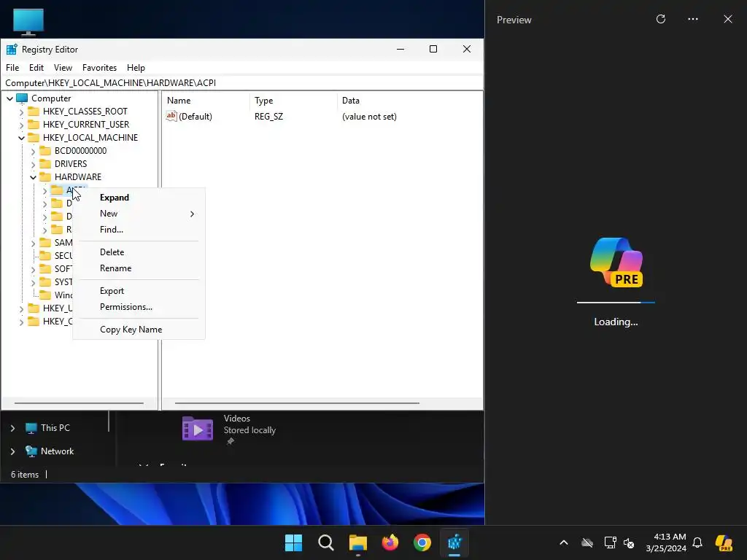
Task: Click the Registry Editor title bar icon
Action: click(12, 49)
